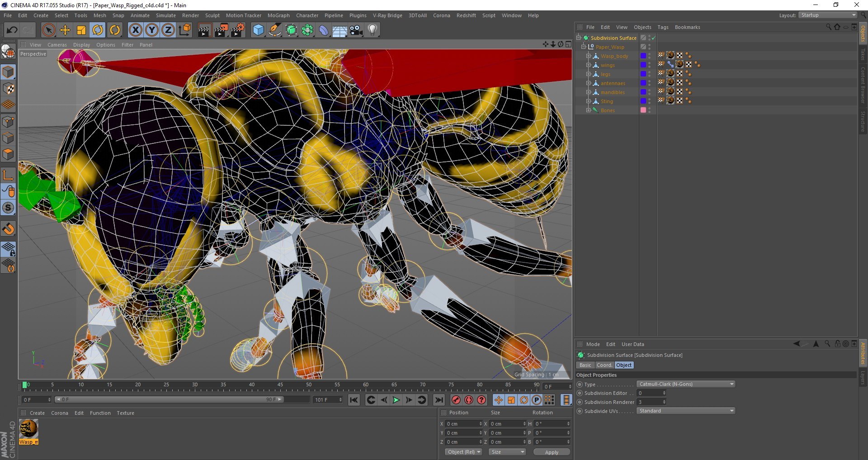Open the Character menu
This screenshot has width=868, height=460.
(307, 15)
